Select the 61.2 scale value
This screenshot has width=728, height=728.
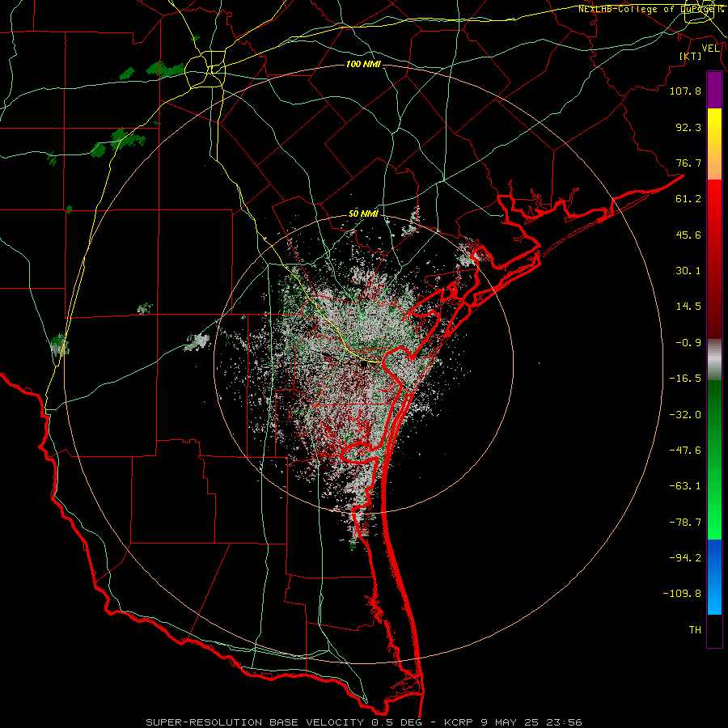click(x=688, y=199)
